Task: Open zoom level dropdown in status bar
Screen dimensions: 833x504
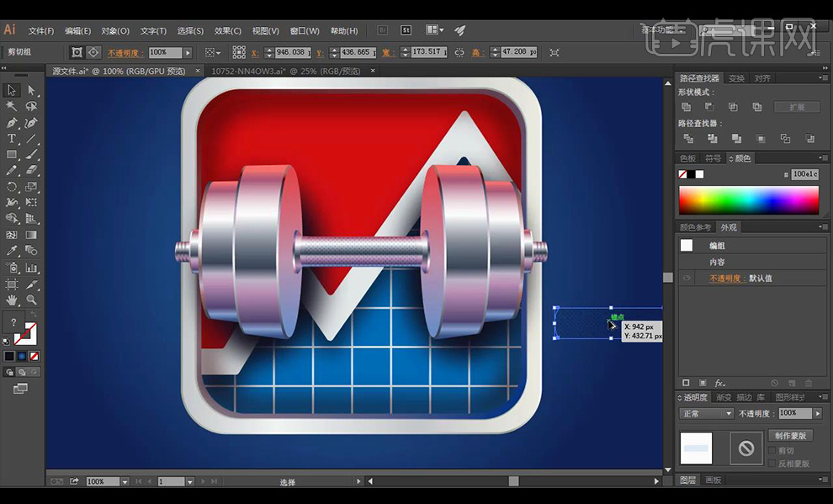Action: pos(125,481)
